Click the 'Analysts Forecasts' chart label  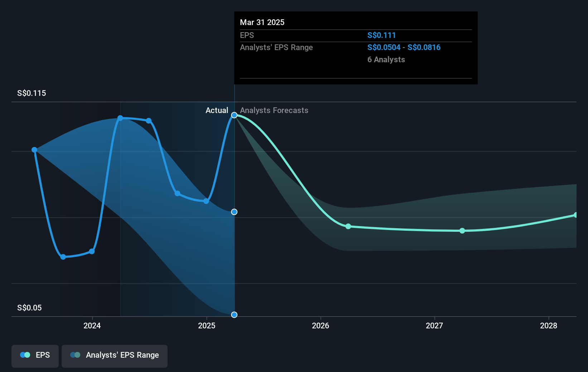pos(274,111)
